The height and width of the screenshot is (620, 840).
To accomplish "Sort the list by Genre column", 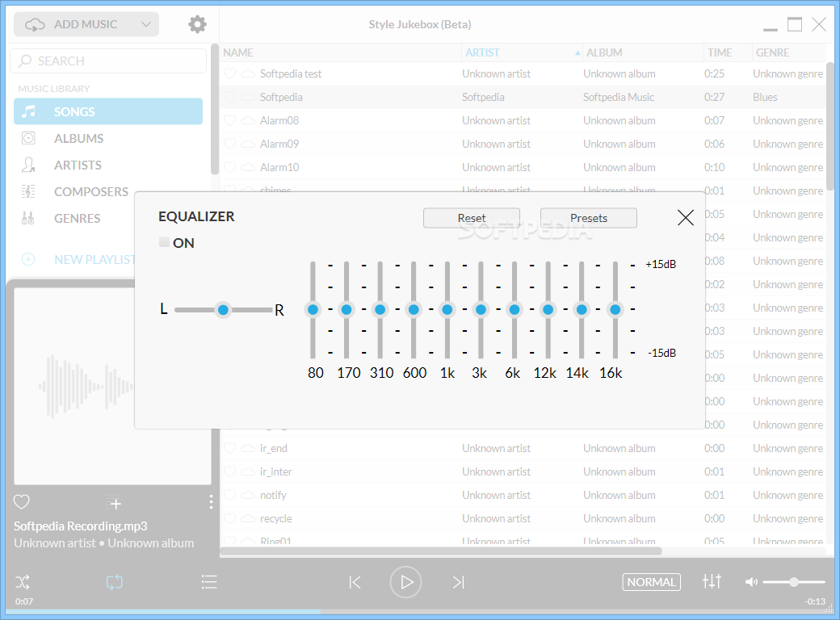I will pyautogui.click(x=772, y=52).
